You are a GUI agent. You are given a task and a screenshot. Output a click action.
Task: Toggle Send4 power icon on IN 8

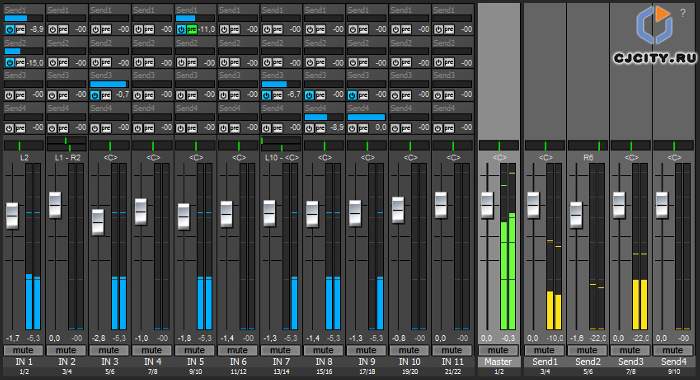coord(309,128)
